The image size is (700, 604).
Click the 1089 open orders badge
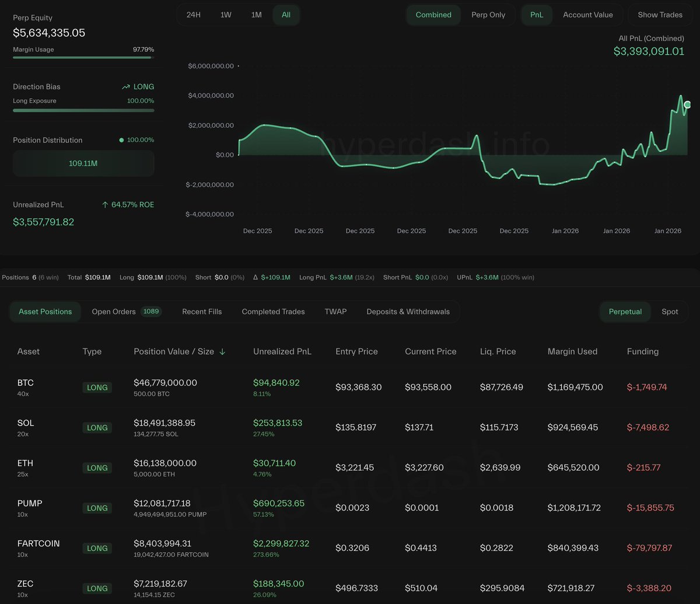click(x=150, y=312)
